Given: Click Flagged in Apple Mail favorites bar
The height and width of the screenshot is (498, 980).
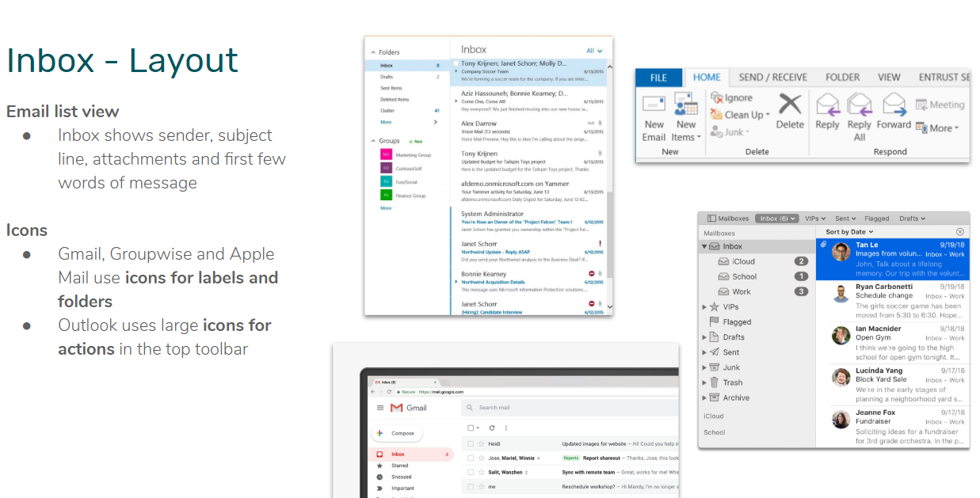Looking at the screenshot, I should point(877,219).
